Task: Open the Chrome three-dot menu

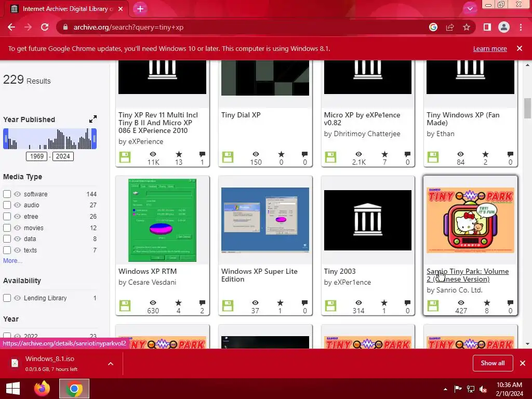Action: pyautogui.click(x=521, y=27)
